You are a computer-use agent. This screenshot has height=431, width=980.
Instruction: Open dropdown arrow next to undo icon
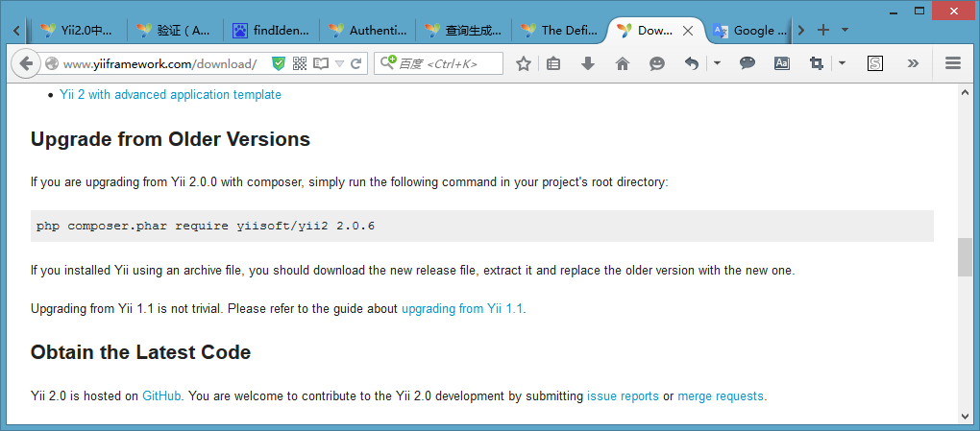717,63
